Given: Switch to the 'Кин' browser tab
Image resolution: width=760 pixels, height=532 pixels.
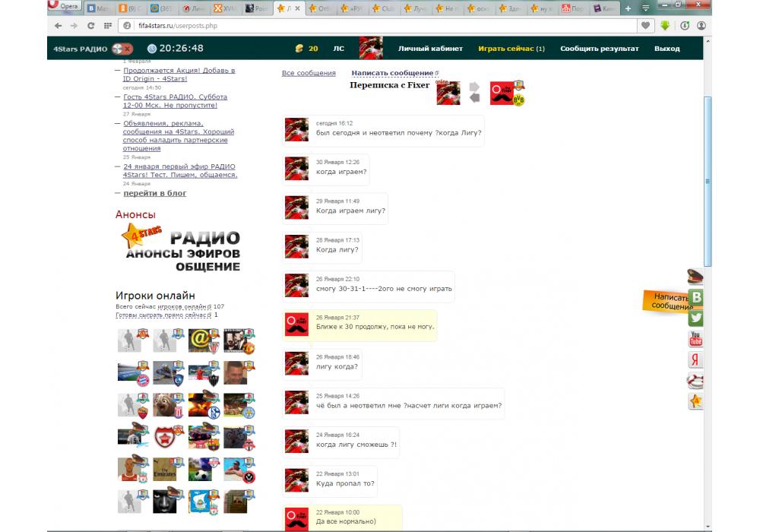Looking at the screenshot, I should coord(604,8).
